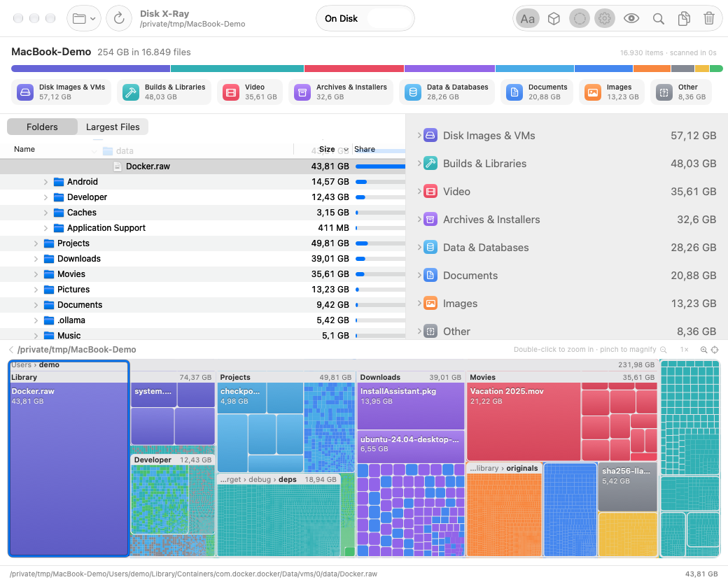Click the teal Builds segment of usage bar
The height and width of the screenshot is (582, 728).
pos(237,69)
